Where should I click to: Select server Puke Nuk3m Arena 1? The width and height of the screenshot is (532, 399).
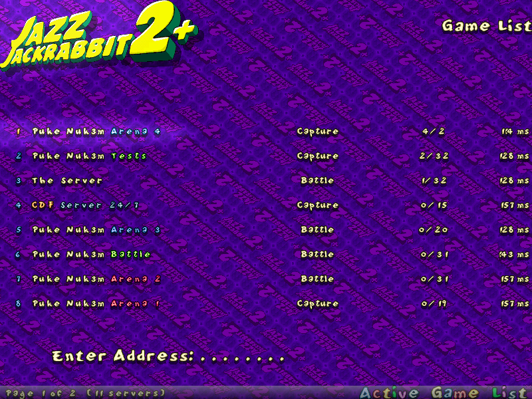(x=96, y=304)
